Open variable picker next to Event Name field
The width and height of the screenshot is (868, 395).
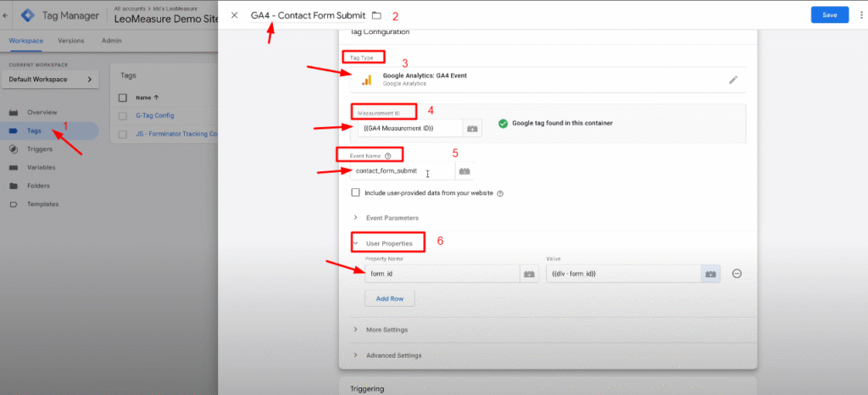point(465,171)
